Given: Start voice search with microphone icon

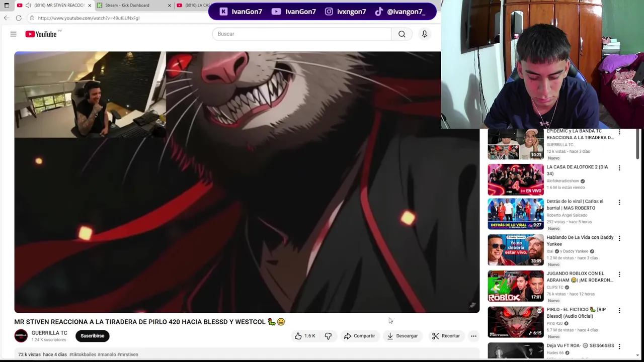Looking at the screenshot, I should click(x=425, y=34).
